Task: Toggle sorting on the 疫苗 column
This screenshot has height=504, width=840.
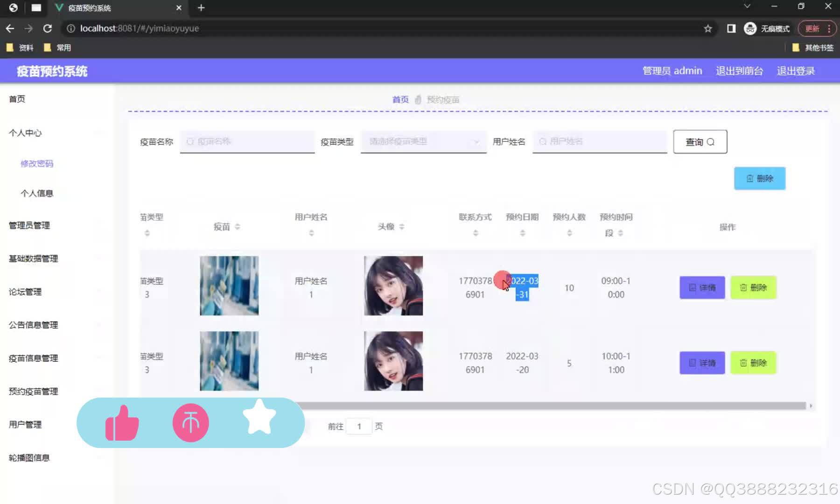Action: click(x=238, y=227)
